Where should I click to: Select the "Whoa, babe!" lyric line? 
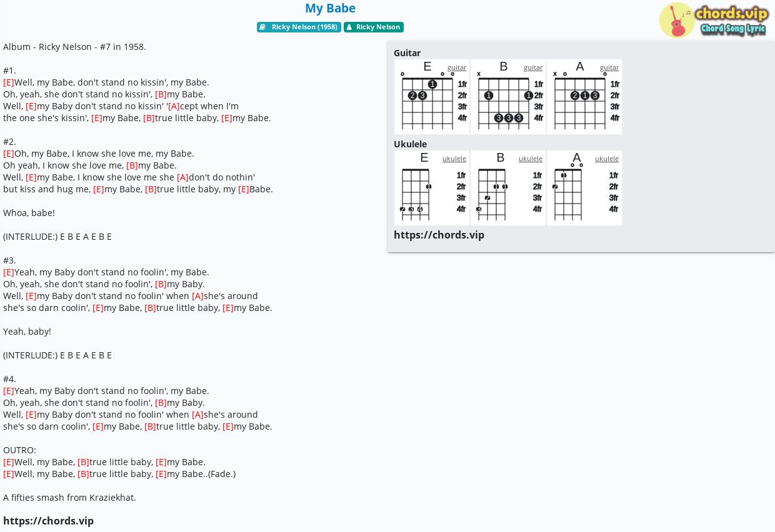pyautogui.click(x=29, y=213)
